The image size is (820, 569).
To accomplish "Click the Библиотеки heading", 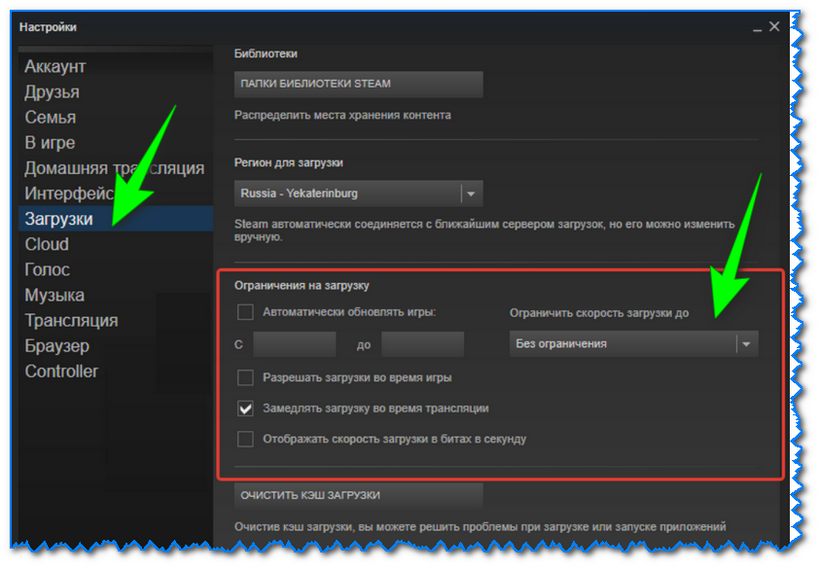I will click(266, 53).
